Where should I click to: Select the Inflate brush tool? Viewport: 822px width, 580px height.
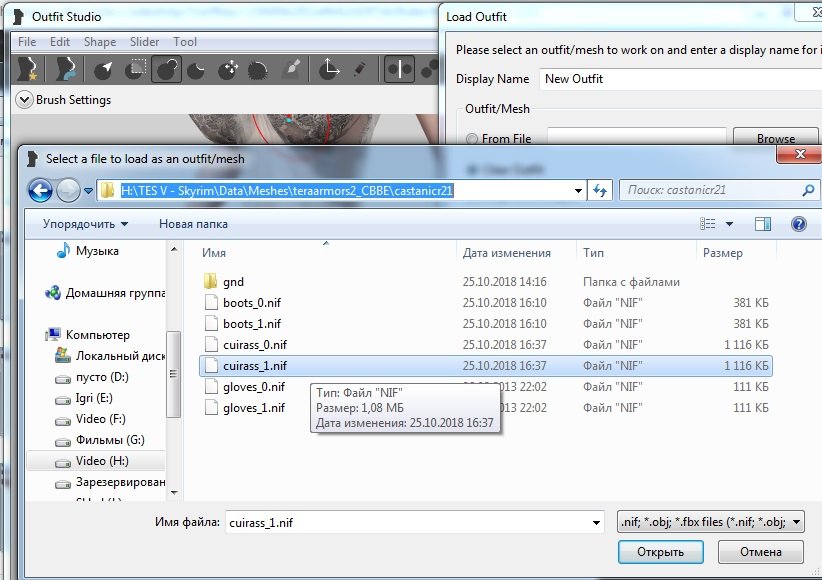tap(166, 69)
